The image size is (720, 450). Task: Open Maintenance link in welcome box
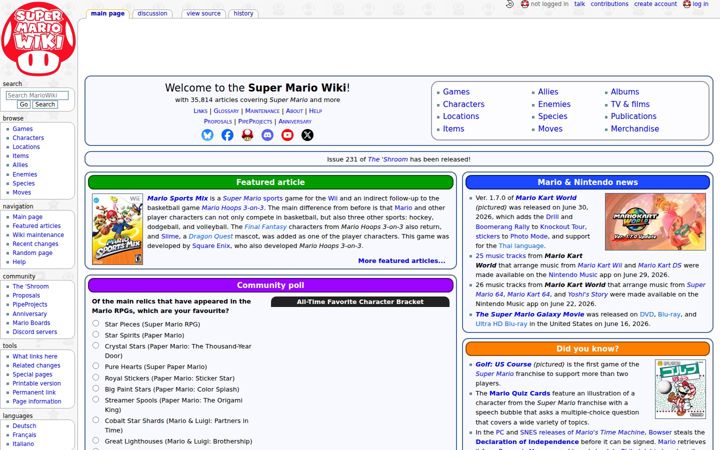click(x=262, y=111)
